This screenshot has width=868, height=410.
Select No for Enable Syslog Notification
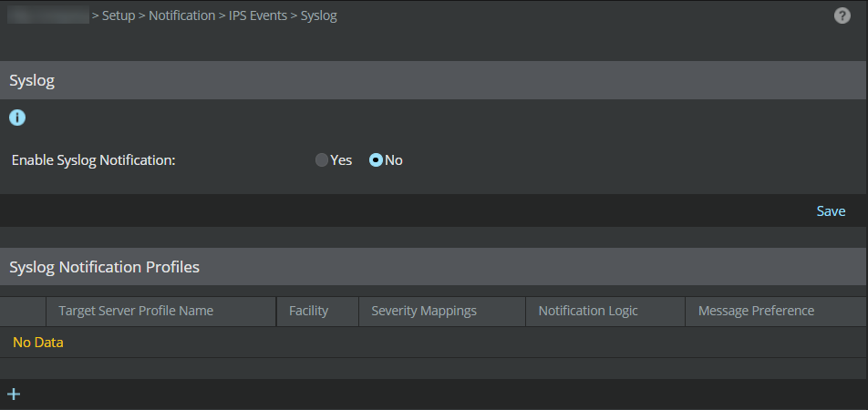[376, 160]
